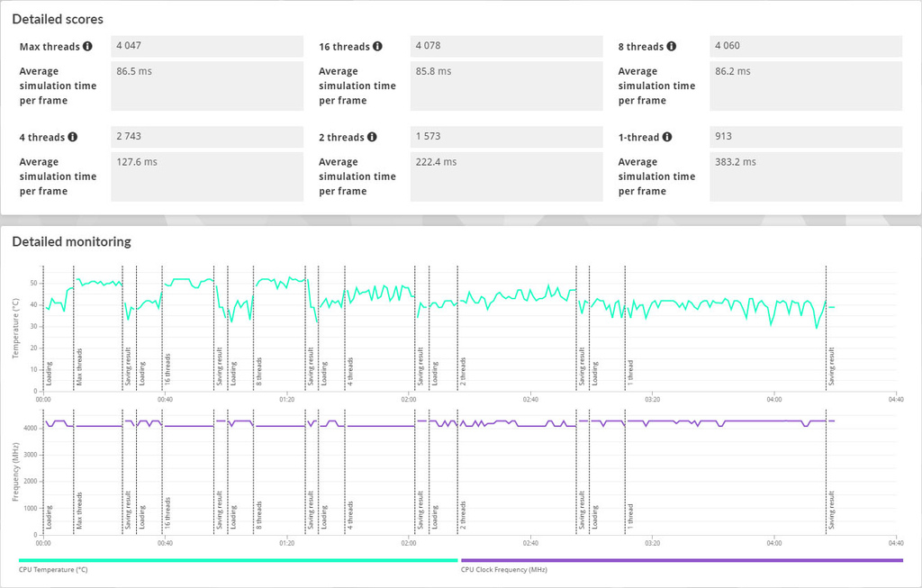Viewport: 922px width, 588px height.
Task: Click '2 threads' marker on frequency chart
Action: pyautogui.click(x=463, y=516)
